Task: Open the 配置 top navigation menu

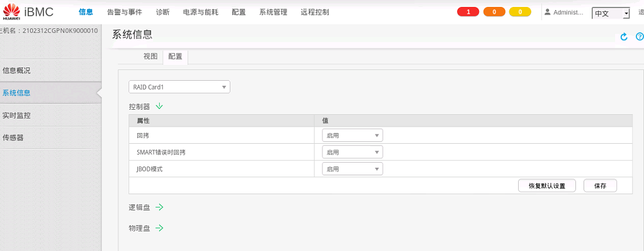Action: [239, 12]
